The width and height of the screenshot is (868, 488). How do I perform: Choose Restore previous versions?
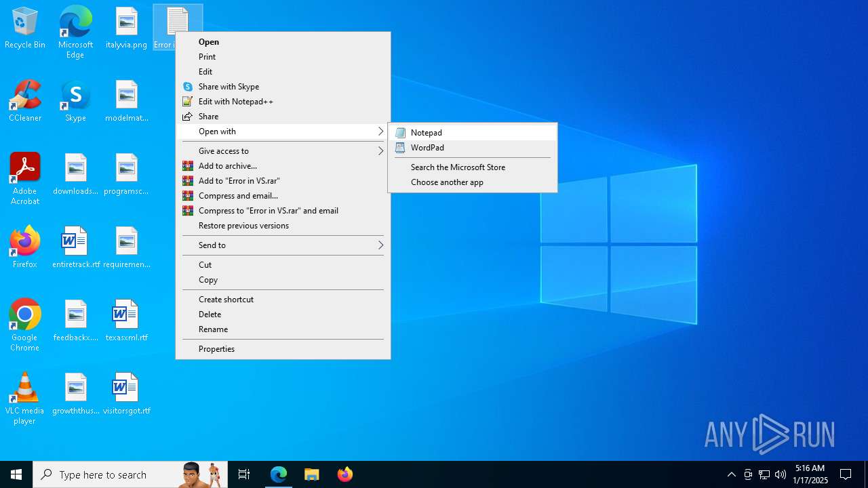tap(283, 226)
